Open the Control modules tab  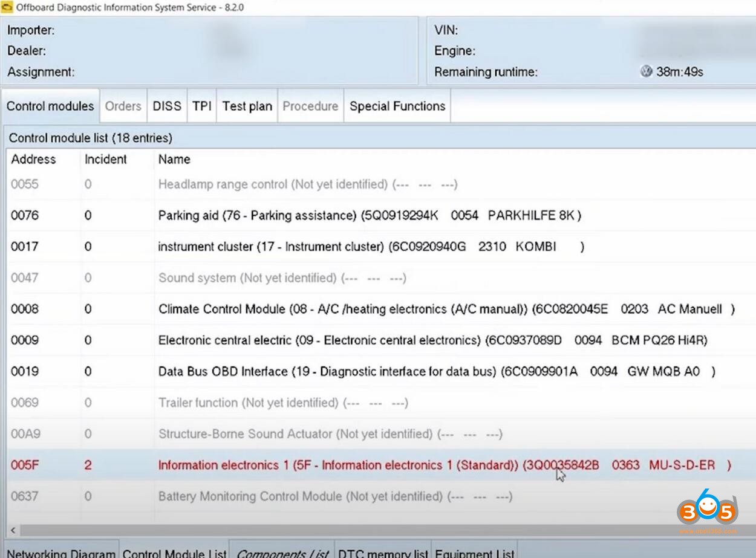50,106
